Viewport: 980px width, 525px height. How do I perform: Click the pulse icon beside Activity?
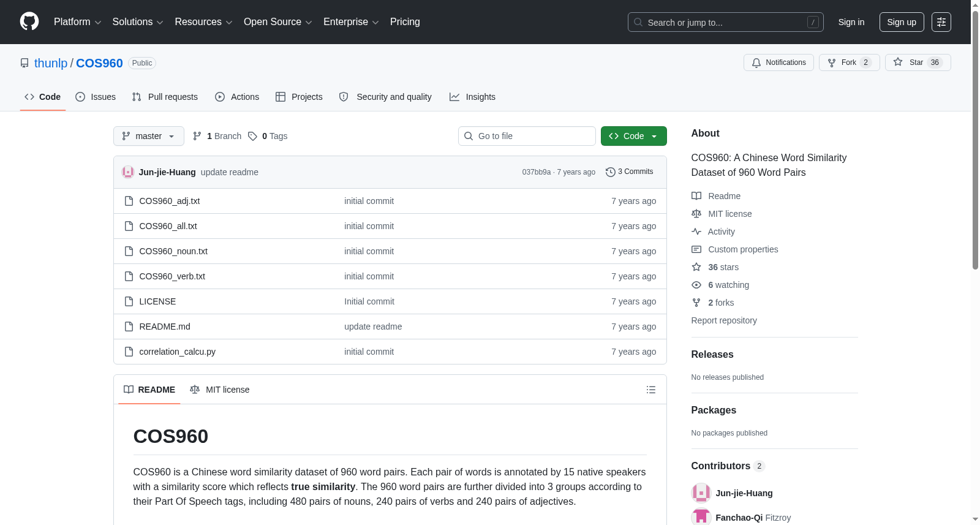pos(696,232)
